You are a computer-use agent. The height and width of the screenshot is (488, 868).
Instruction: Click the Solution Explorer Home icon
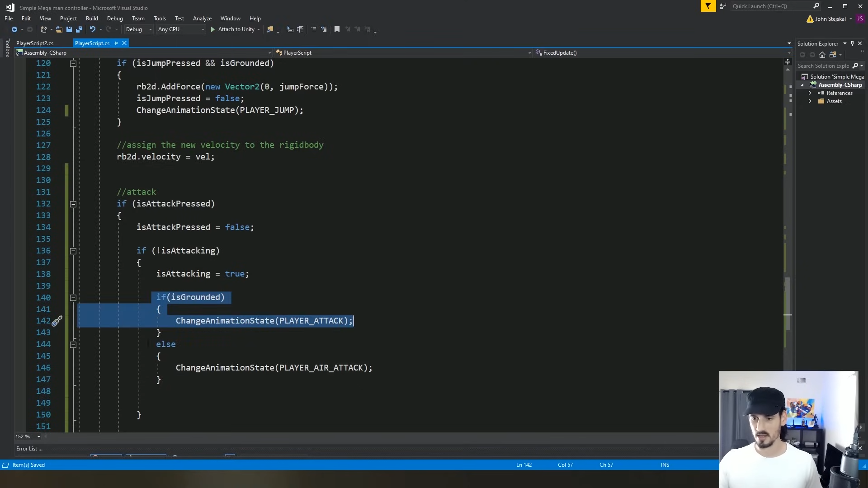click(822, 55)
